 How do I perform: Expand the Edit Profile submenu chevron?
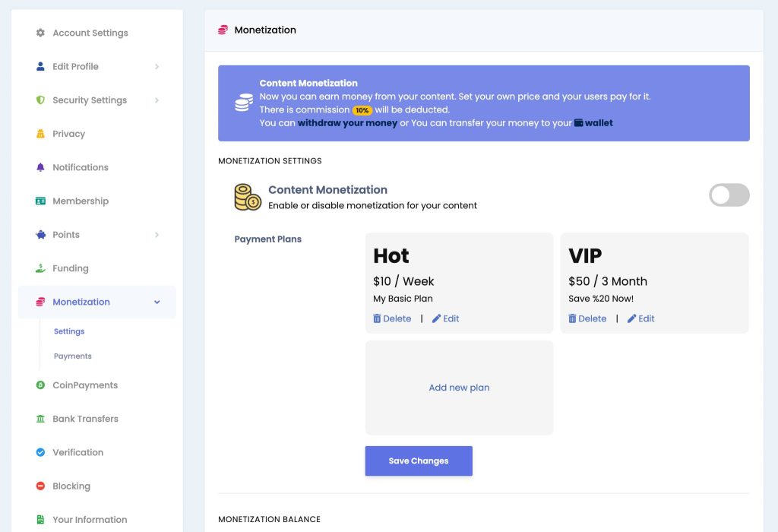[157, 67]
